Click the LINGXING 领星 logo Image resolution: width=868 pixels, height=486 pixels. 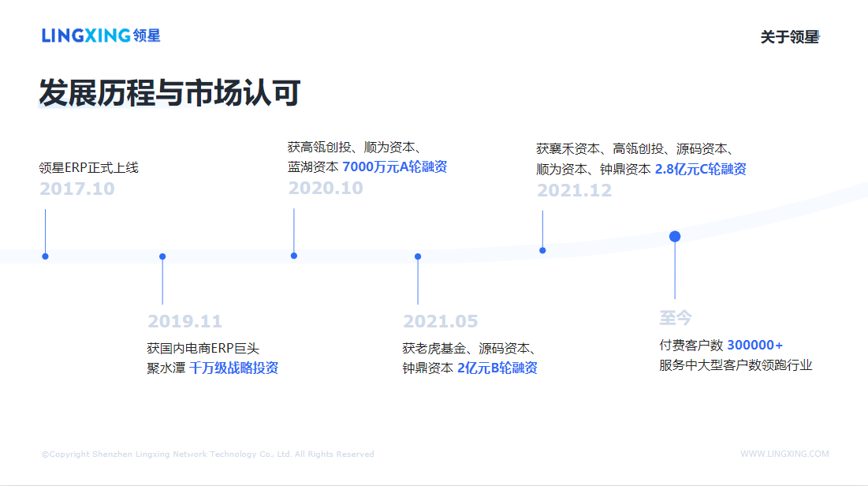click(x=101, y=36)
